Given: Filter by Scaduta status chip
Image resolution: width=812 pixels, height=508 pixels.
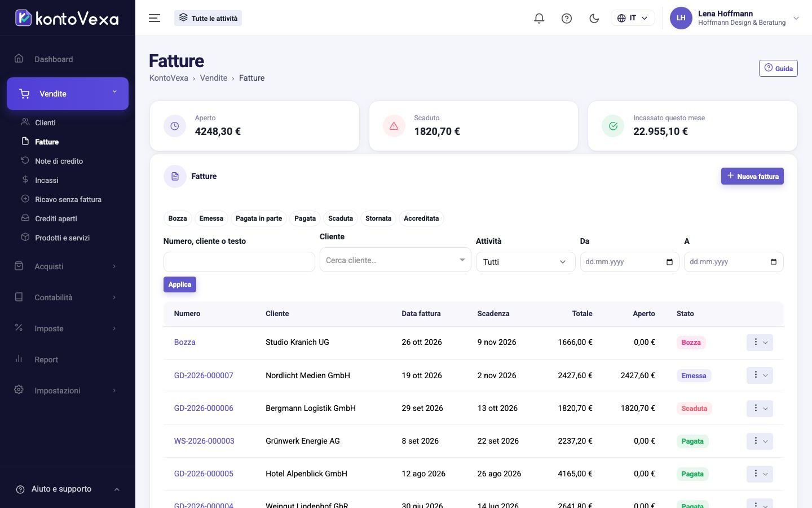Looking at the screenshot, I should pos(341,218).
